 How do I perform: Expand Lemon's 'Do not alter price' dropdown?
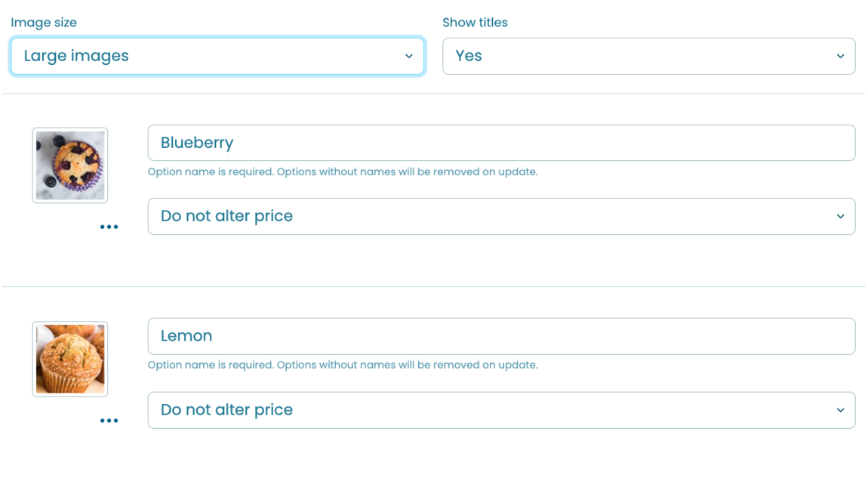(501, 410)
